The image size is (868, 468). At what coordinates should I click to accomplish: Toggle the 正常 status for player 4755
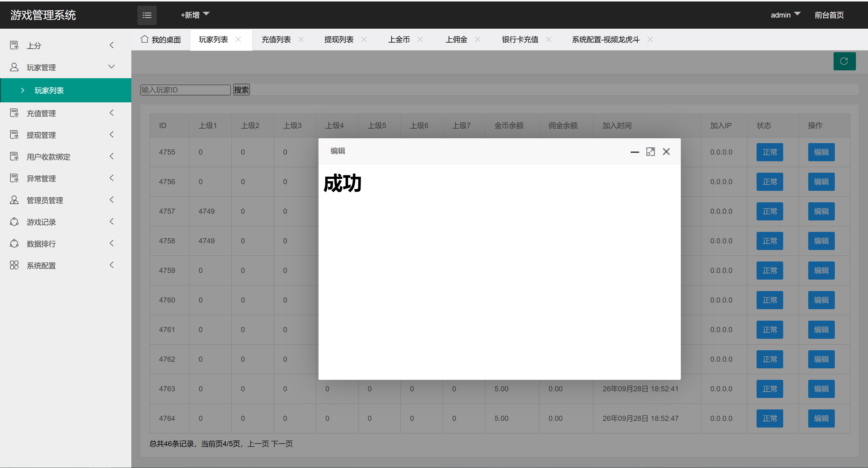coord(769,152)
